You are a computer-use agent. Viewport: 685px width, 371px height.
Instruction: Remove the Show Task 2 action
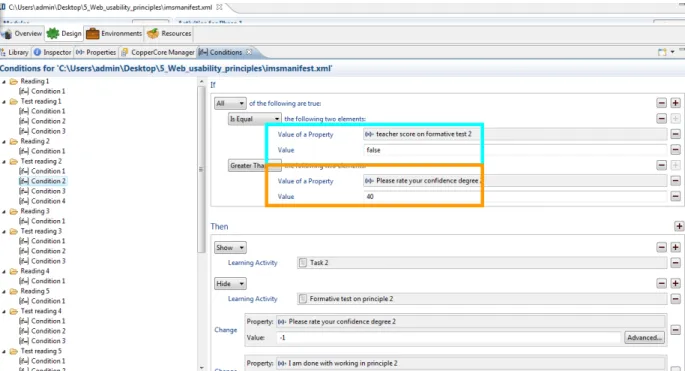pos(661,247)
